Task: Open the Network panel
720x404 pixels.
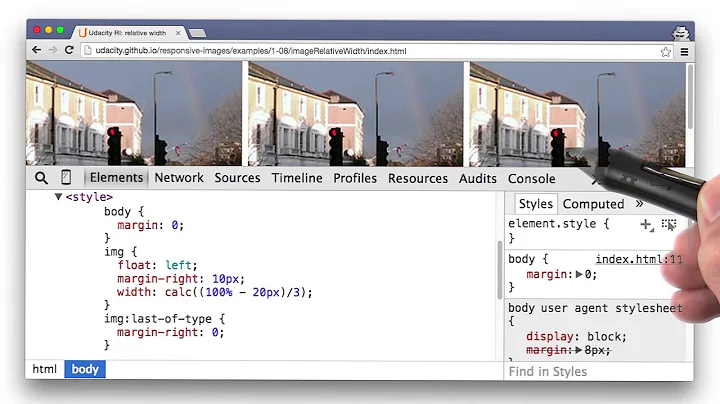Action: click(x=179, y=178)
